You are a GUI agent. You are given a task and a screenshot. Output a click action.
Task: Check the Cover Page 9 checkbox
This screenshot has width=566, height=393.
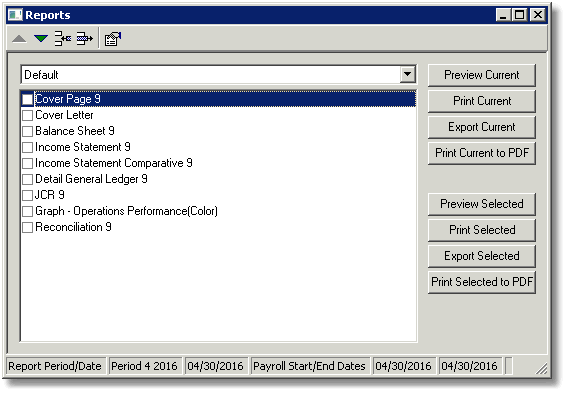pos(27,99)
